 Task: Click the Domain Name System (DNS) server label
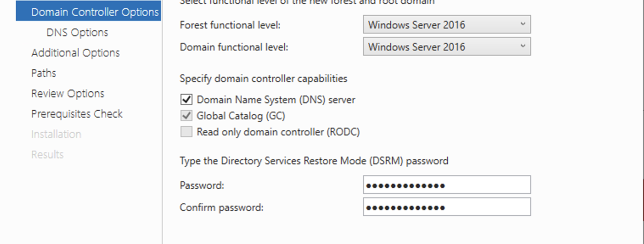[x=276, y=100]
